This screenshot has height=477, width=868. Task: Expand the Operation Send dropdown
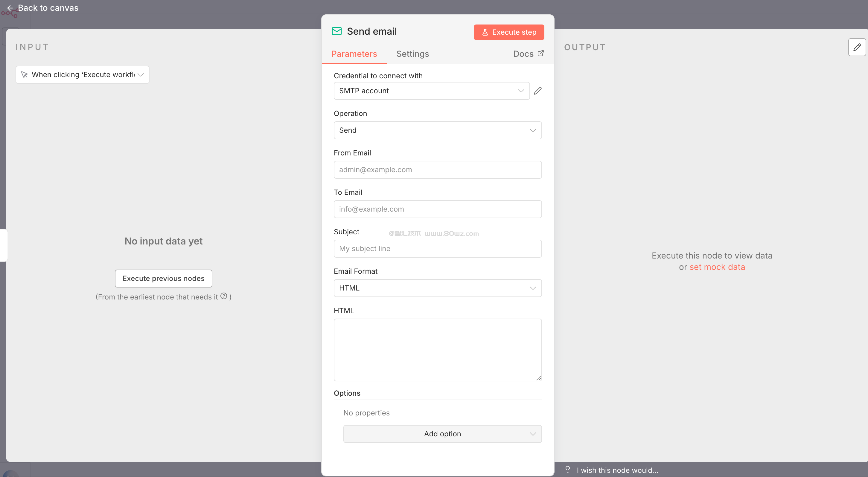(x=437, y=130)
